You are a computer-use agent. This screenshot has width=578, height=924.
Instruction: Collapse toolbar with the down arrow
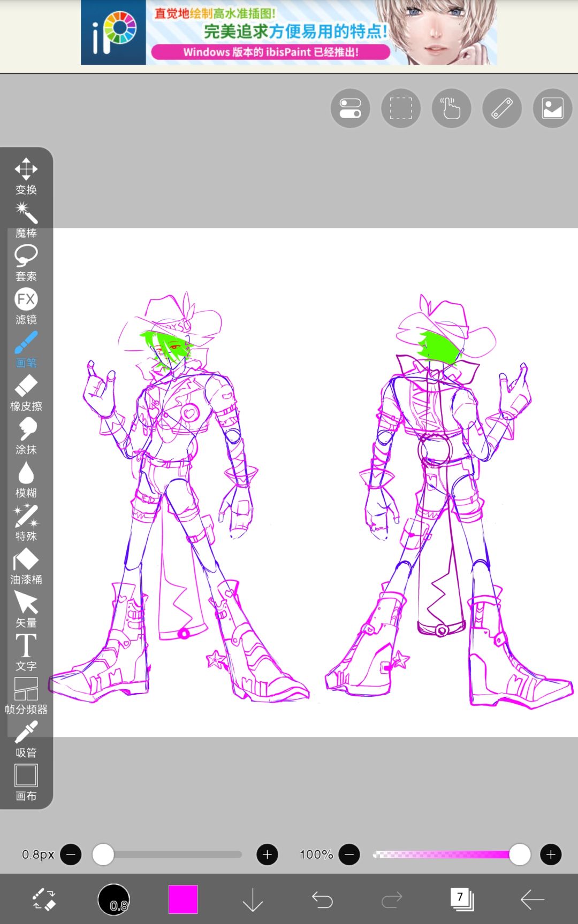point(253,899)
